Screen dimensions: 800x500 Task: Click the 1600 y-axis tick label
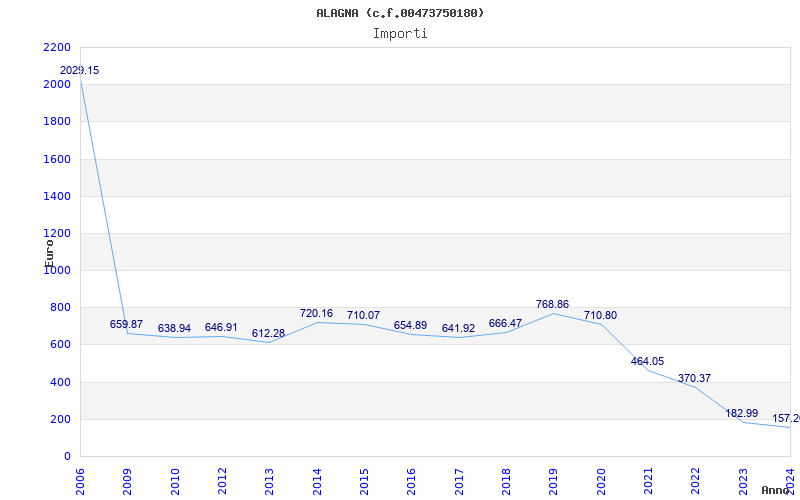[x=57, y=159]
